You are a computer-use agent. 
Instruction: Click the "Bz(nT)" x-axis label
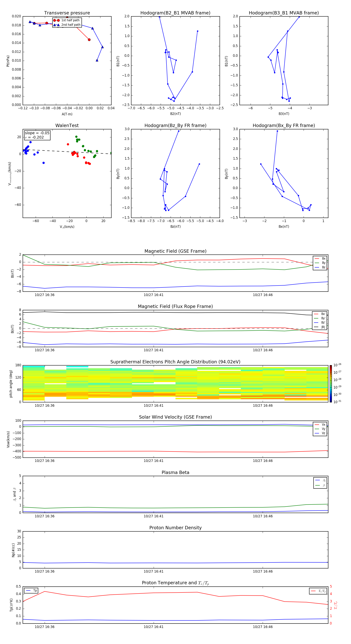(175, 227)
